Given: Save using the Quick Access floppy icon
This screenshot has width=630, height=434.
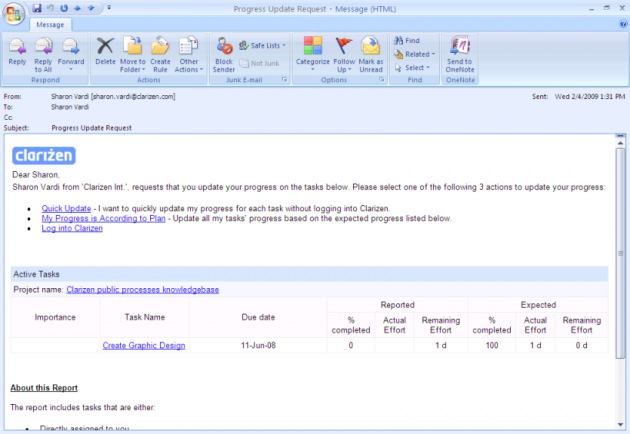Looking at the screenshot, I should click(37, 8).
